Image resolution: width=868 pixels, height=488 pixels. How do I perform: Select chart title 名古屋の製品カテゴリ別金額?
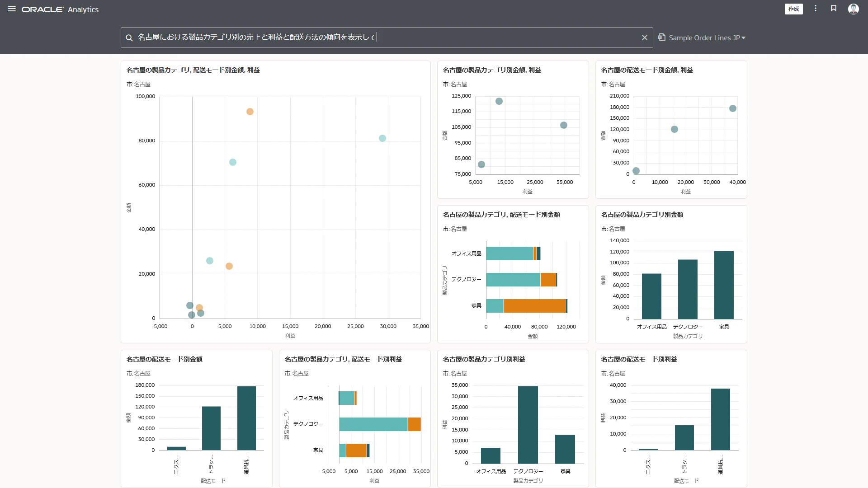click(642, 215)
